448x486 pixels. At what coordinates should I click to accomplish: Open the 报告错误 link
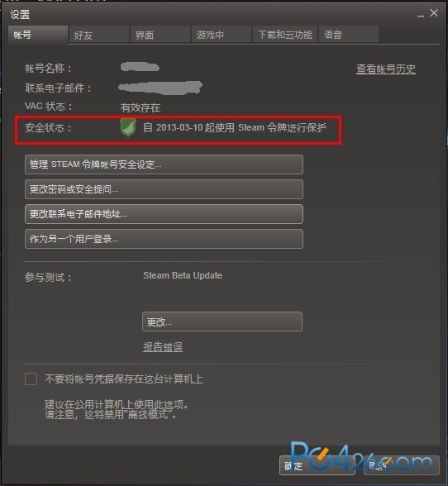click(x=163, y=347)
